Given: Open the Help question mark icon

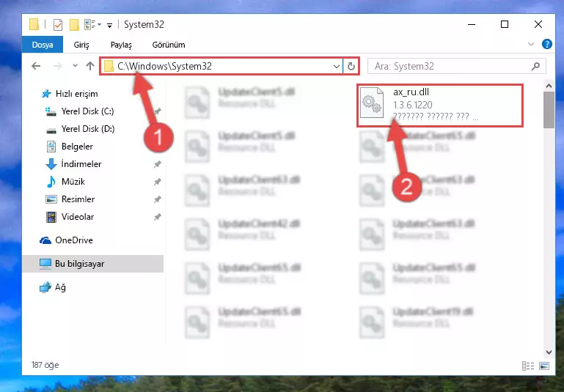Looking at the screenshot, I should click(x=546, y=44).
